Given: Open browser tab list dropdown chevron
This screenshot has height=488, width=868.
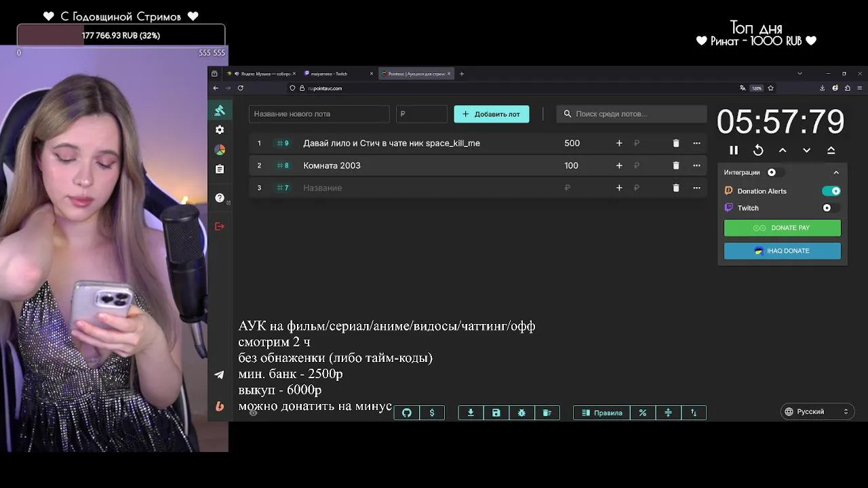Looking at the screenshot, I should [800, 73].
